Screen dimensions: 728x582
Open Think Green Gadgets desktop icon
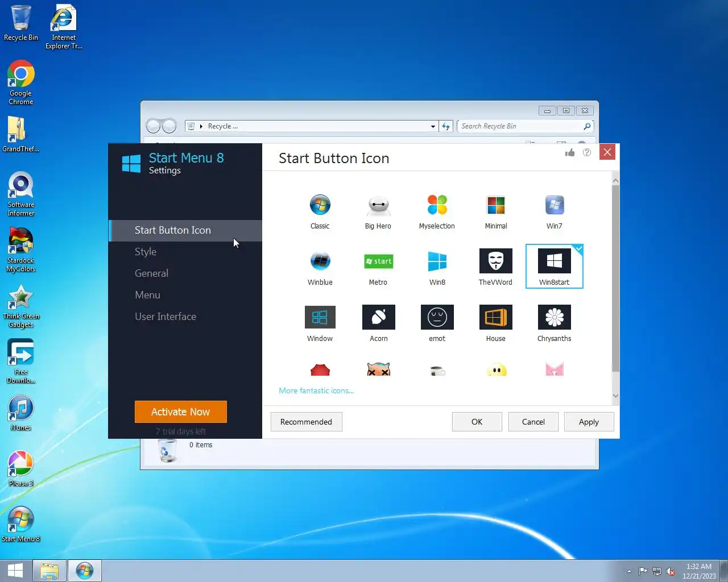point(21,306)
